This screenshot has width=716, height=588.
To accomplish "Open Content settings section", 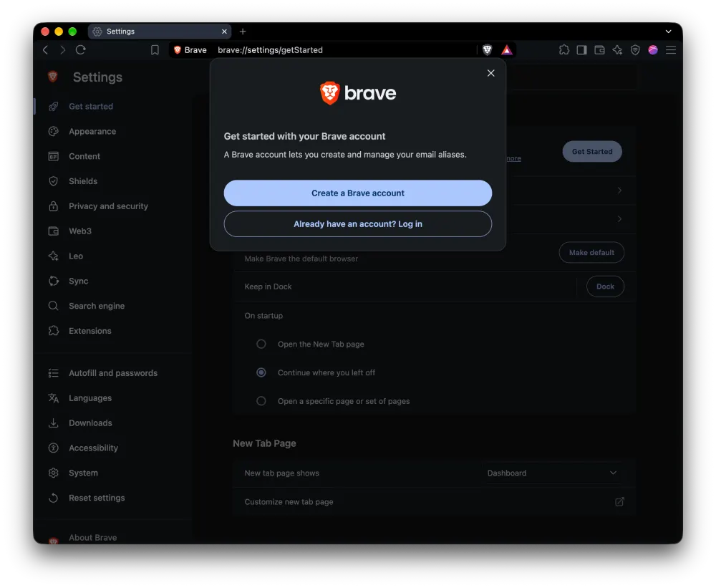I will click(84, 156).
